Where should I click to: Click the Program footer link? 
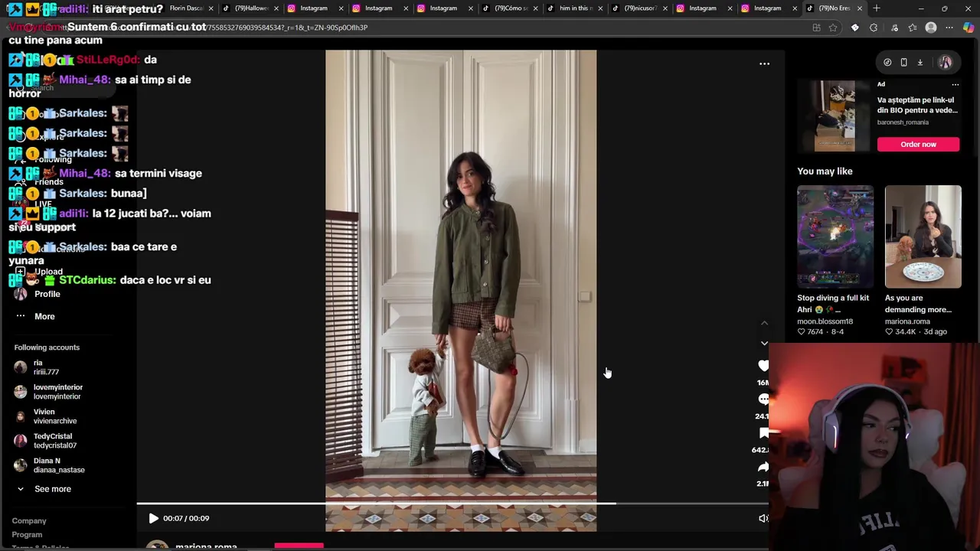[27, 535]
